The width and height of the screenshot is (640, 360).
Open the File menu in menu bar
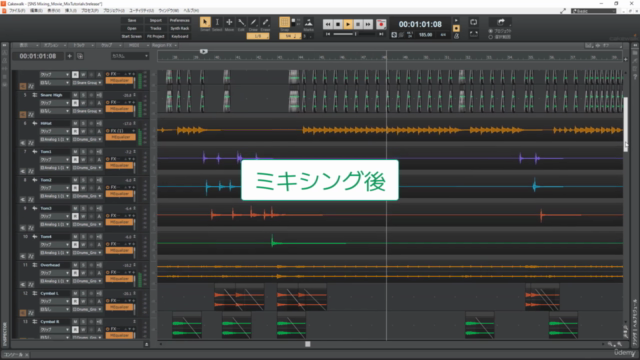click(17, 11)
